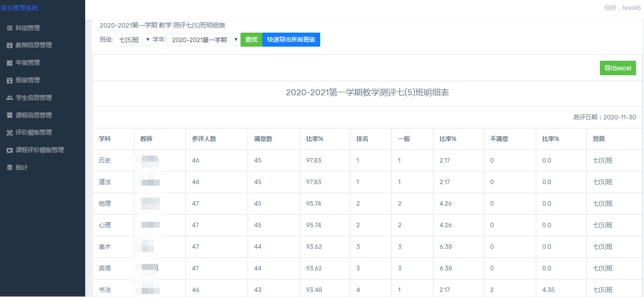Click the table title 2020-2021第一学期教学测评七(5)班明细表

(x=367, y=93)
